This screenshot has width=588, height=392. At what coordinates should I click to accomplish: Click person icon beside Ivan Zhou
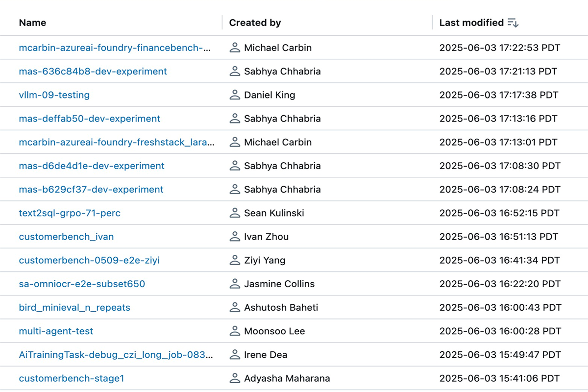point(235,237)
